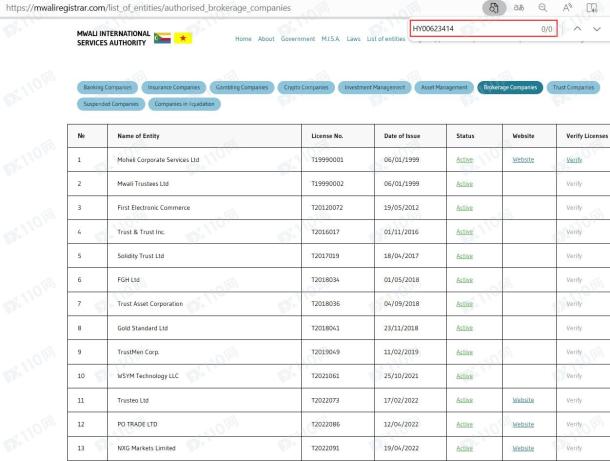
Task: Show Suspended Companies list
Action: point(111,104)
